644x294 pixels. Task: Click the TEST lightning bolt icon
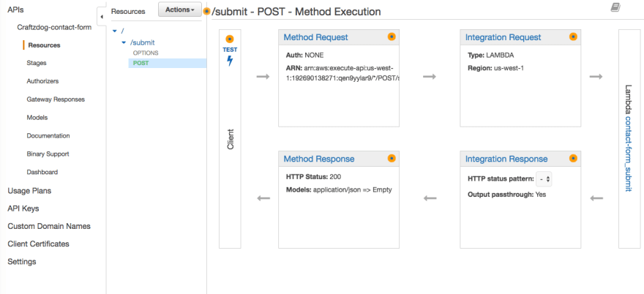[x=230, y=61]
